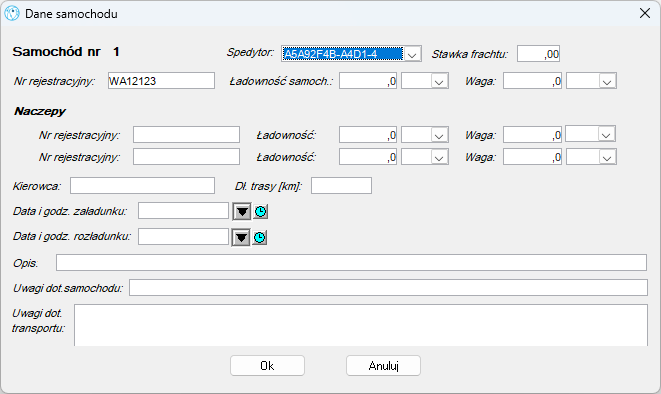This screenshot has width=661, height=394.
Task: Click clock icon next to załadunku date
Action: pos(261,212)
